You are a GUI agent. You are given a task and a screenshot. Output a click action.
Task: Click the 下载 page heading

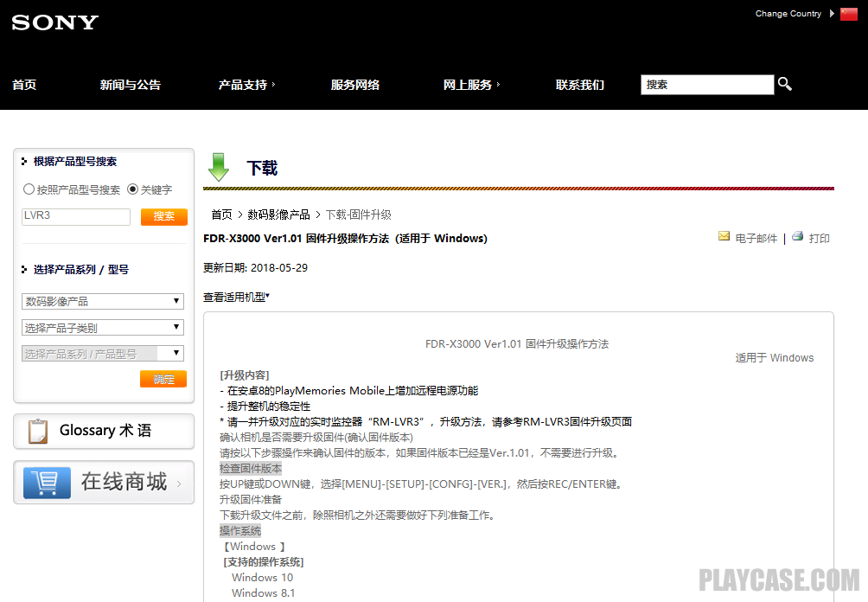262,169
